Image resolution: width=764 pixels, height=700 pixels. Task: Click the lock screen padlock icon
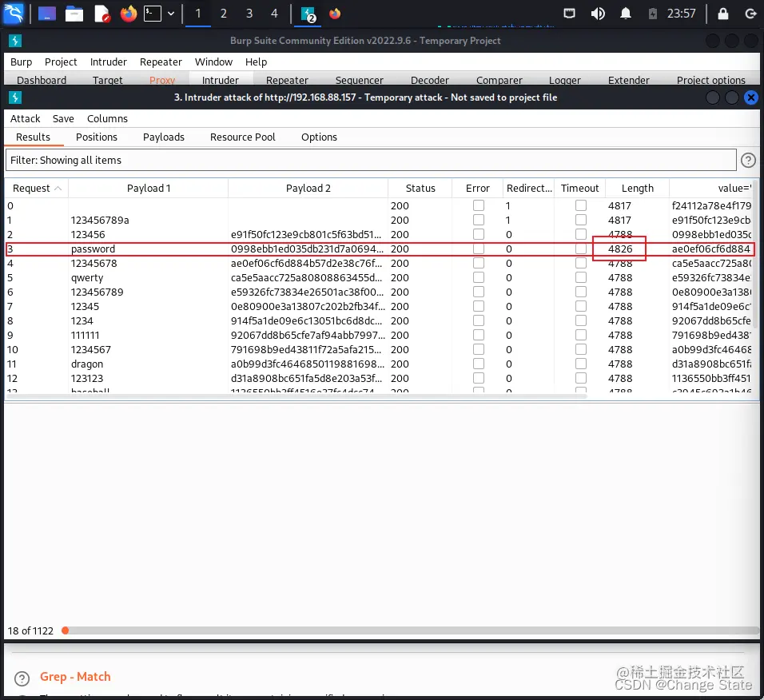click(723, 13)
